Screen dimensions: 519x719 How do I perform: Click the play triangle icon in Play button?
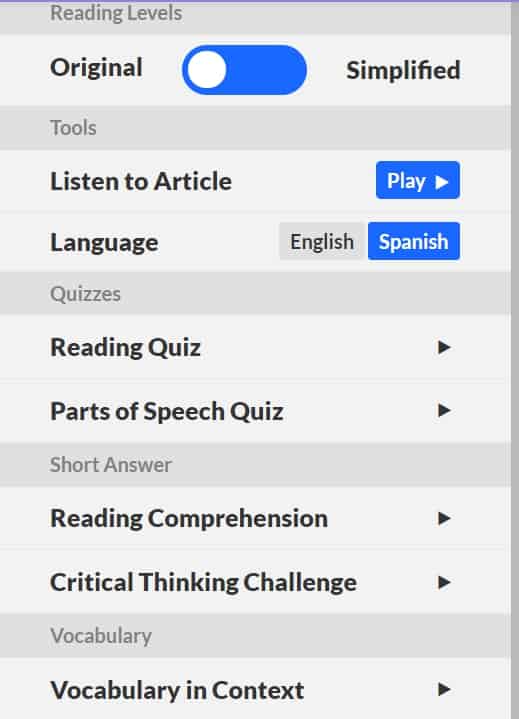pos(442,182)
